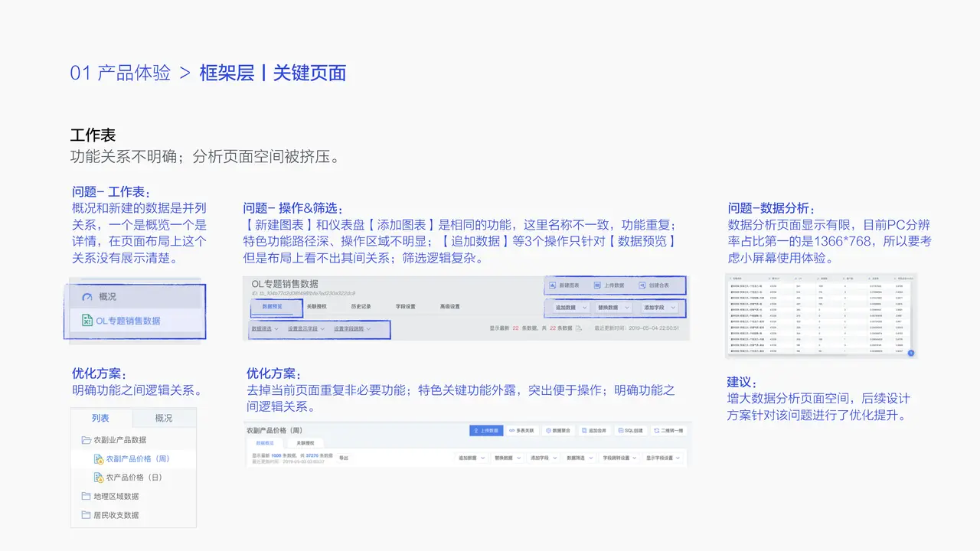This screenshot has height=551, width=980.
Task: Click the OL专题销售数据 spreadsheet icon
Action: click(x=87, y=321)
